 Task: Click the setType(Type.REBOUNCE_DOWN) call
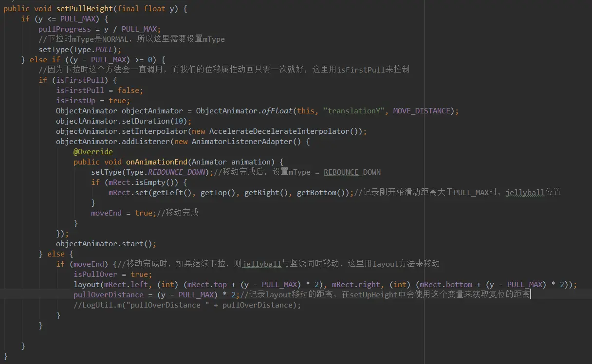[x=152, y=172]
